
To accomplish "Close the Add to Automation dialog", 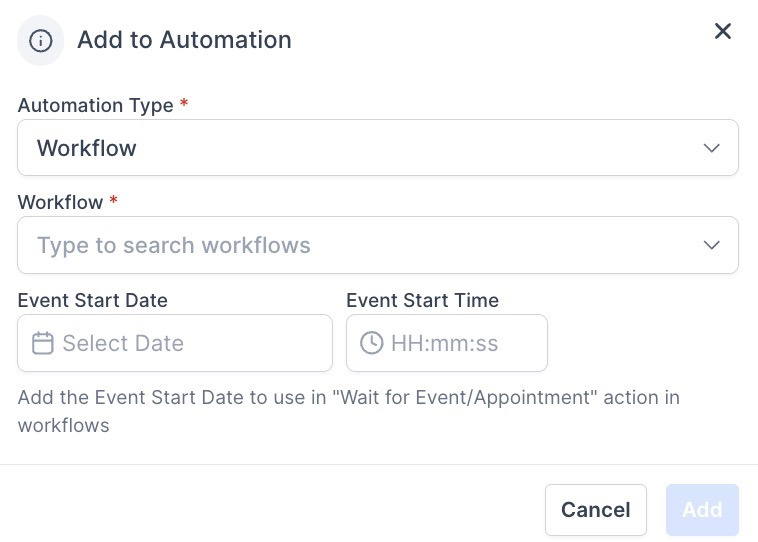I will pyautogui.click(x=723, y=32).
